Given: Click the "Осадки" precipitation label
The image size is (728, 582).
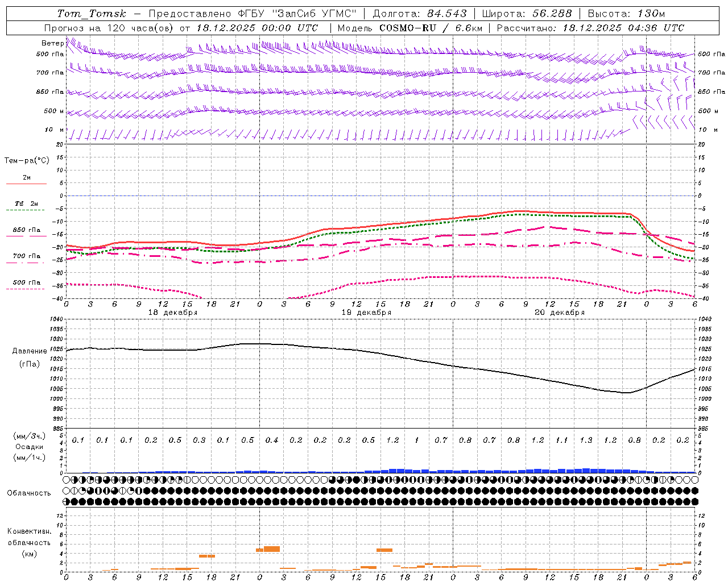Looking at the screenshot, I should click(x=30, y=447).
